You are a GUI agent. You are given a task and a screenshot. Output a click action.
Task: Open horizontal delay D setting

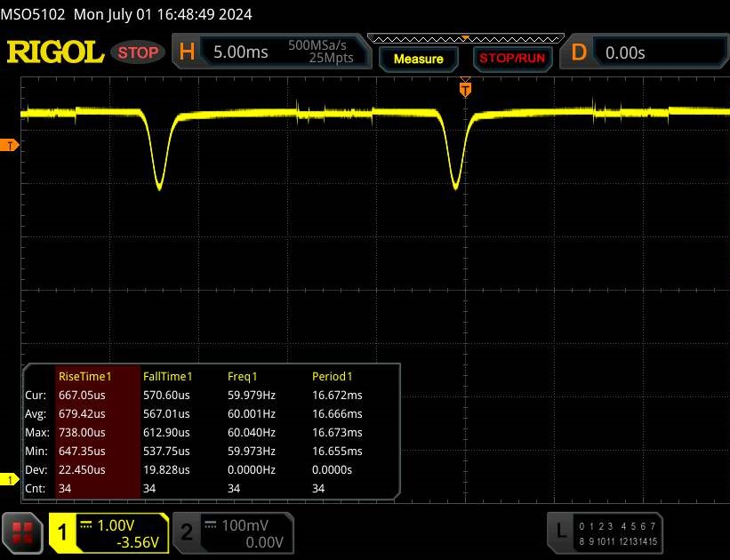point(579,52)
